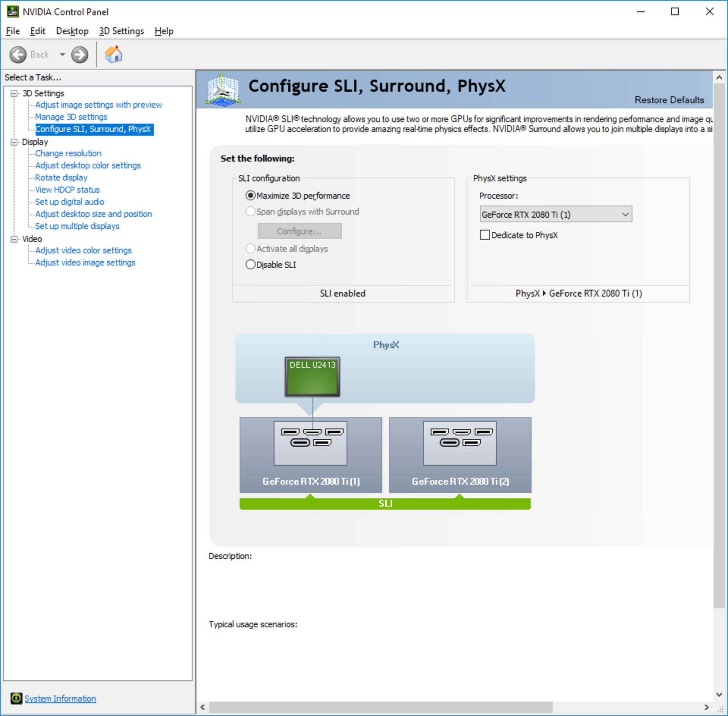
Task: Open Adjust desktop size and position
Action: [x=93, y=214]
